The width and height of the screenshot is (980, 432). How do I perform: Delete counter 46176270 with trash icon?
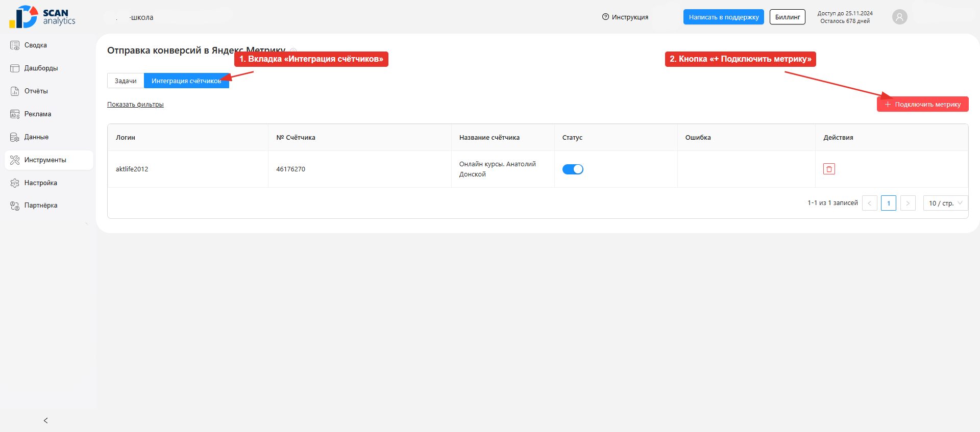tap(829, 169)
